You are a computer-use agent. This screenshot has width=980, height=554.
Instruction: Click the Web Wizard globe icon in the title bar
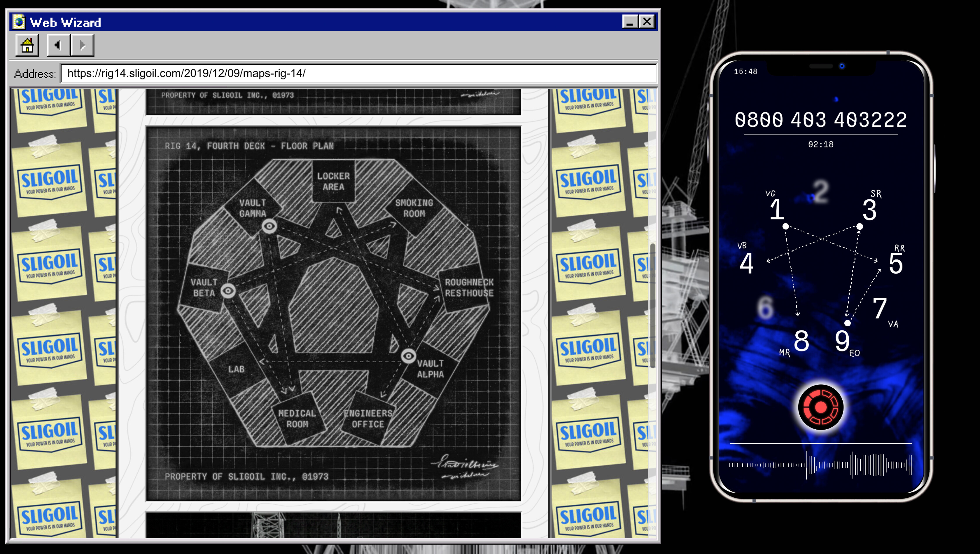[x=19, y=22]
